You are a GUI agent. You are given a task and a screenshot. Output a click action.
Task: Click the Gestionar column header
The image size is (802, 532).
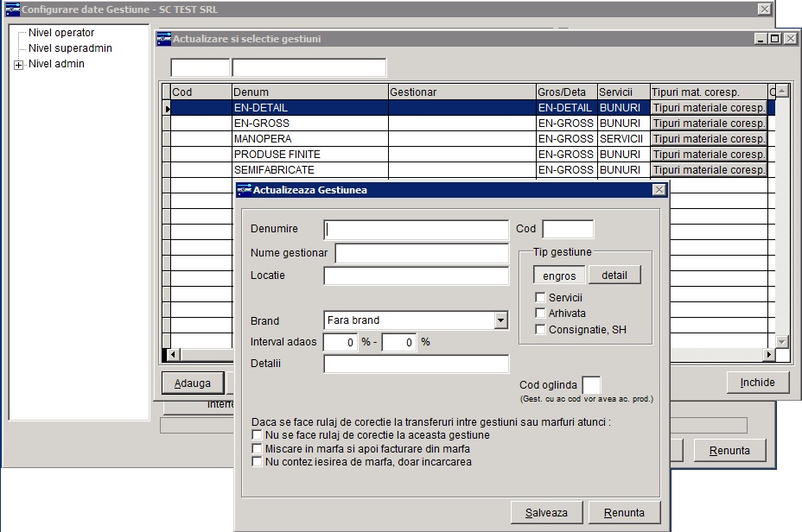(462, 92)
